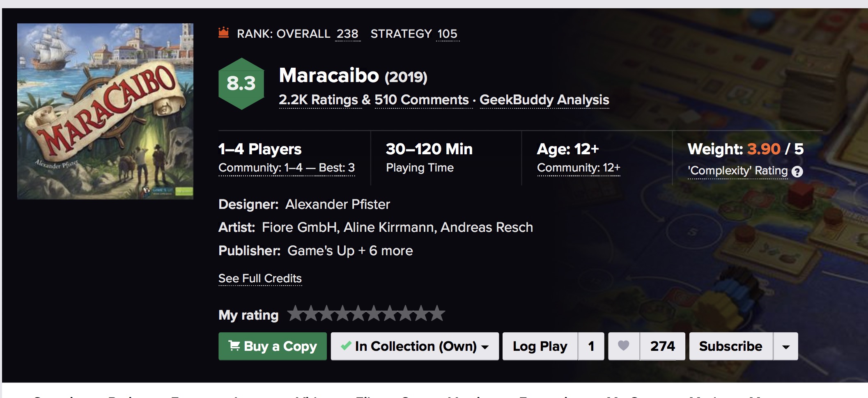The width and height of the screenshot is (868, 398).
Task: Open the 274 fans count
Action: tap(662, 346)
